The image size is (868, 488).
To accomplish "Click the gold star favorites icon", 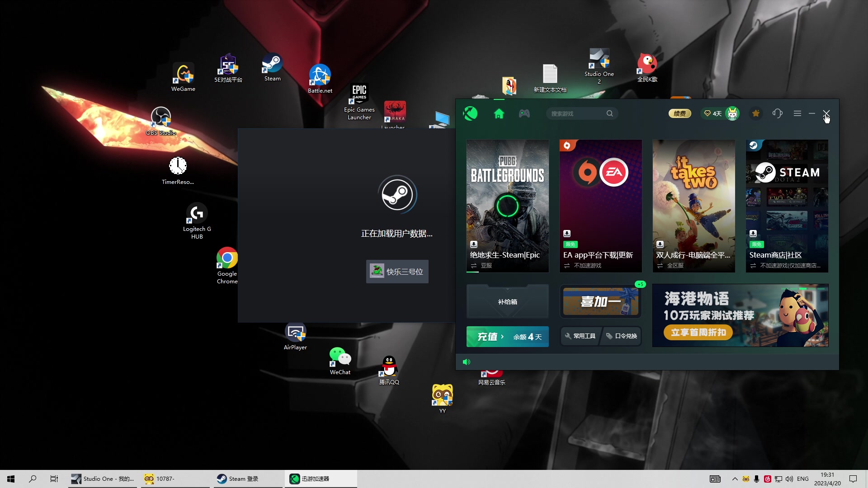I will point(755,113).
